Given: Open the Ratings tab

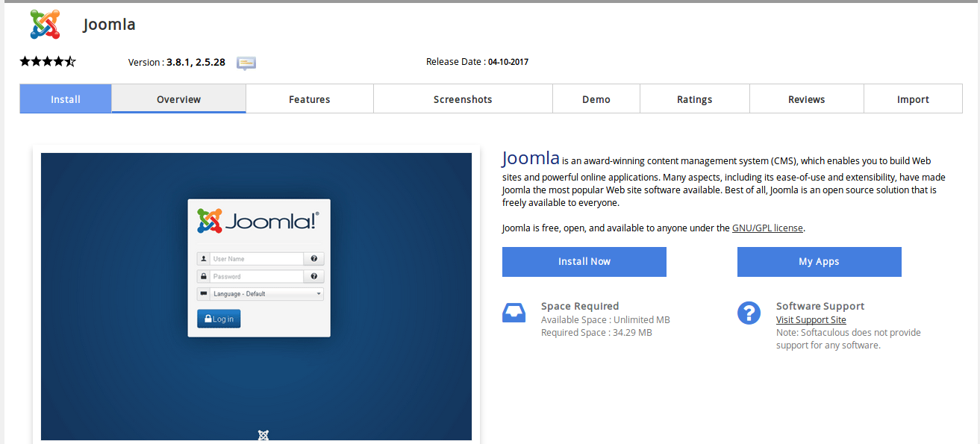Looking at the screenshot, I should coord(695,99).
